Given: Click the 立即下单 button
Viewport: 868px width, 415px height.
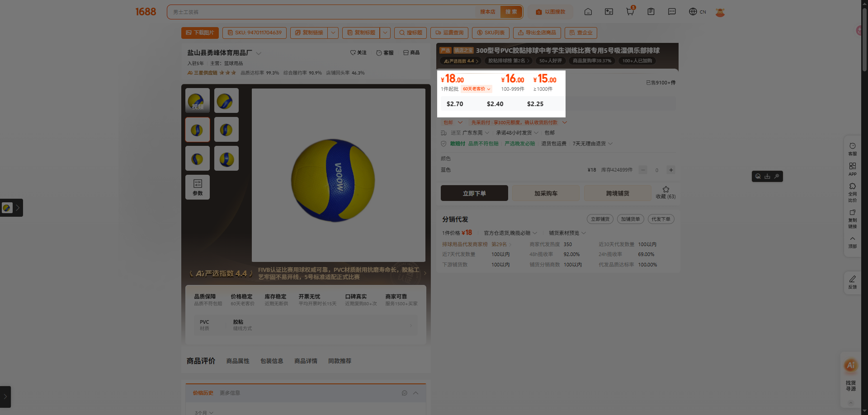Looking at the screenshot, I should coord(474,193).
